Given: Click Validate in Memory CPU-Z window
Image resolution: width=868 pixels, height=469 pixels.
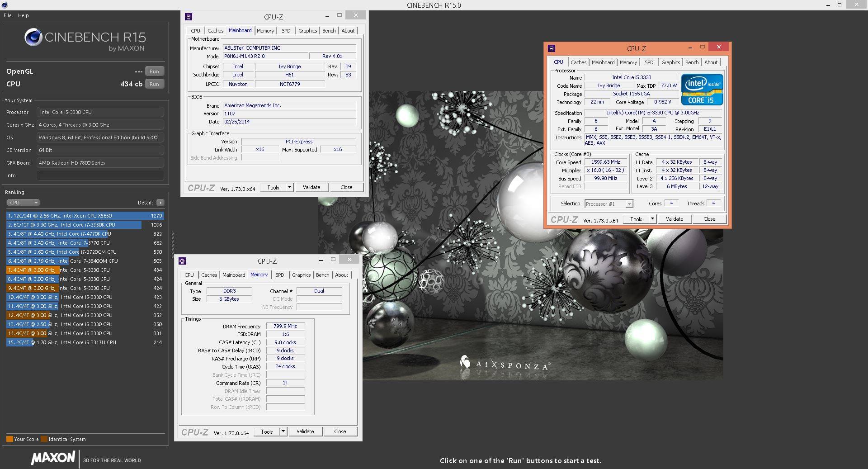Looking at the screenshot, I should pyautogui.click(x=305, y=431).
